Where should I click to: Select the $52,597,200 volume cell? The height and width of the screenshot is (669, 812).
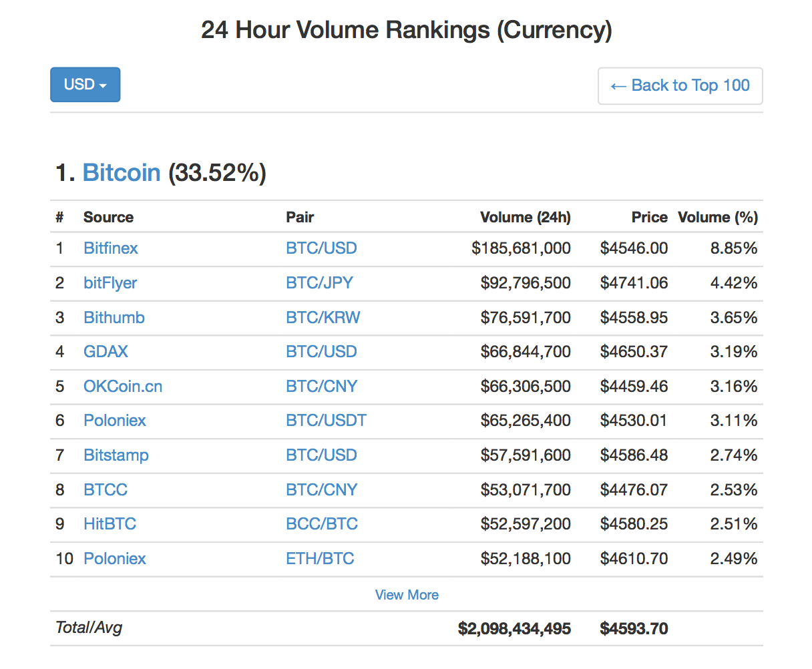coord(526,524)
